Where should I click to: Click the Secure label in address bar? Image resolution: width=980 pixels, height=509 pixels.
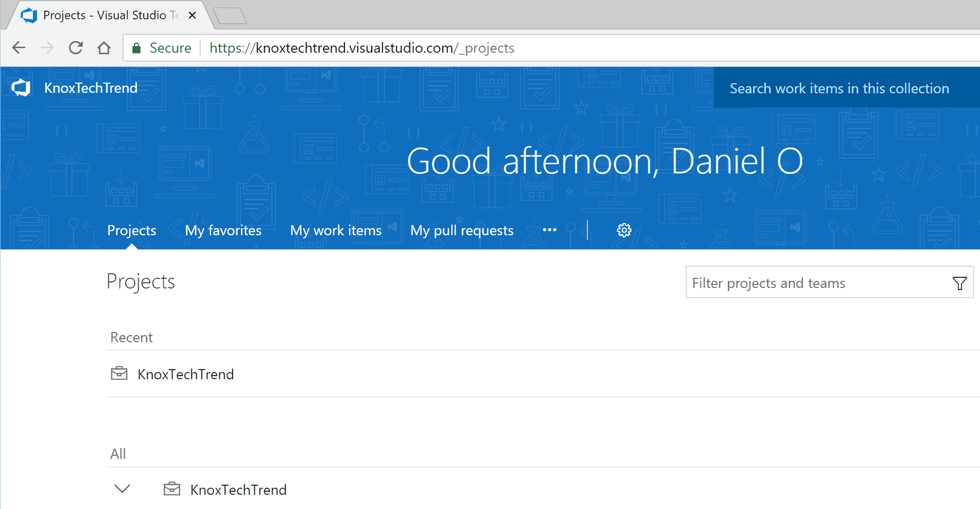tap(170, 48)
